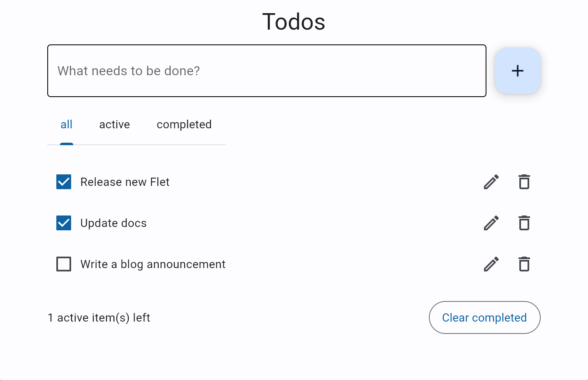Switch to the 'all' tab

click(x=67, y=125)
